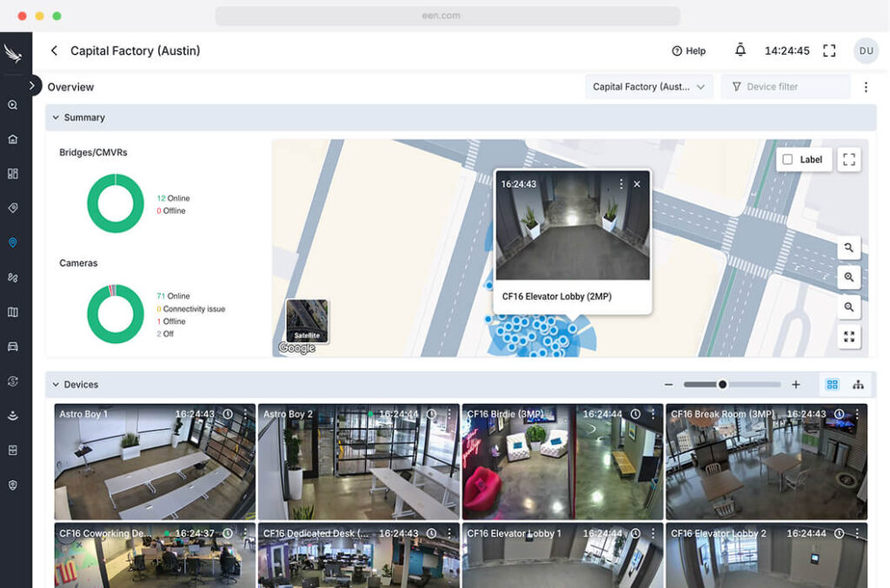Open sidebar vehicle icon

(12, 347)
